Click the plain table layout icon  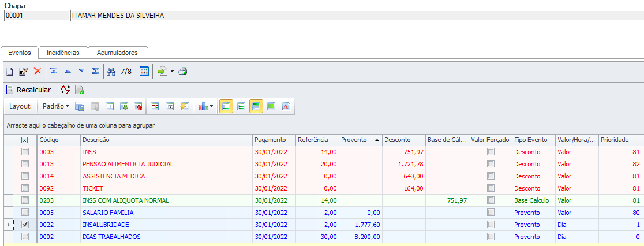point(110,106)
